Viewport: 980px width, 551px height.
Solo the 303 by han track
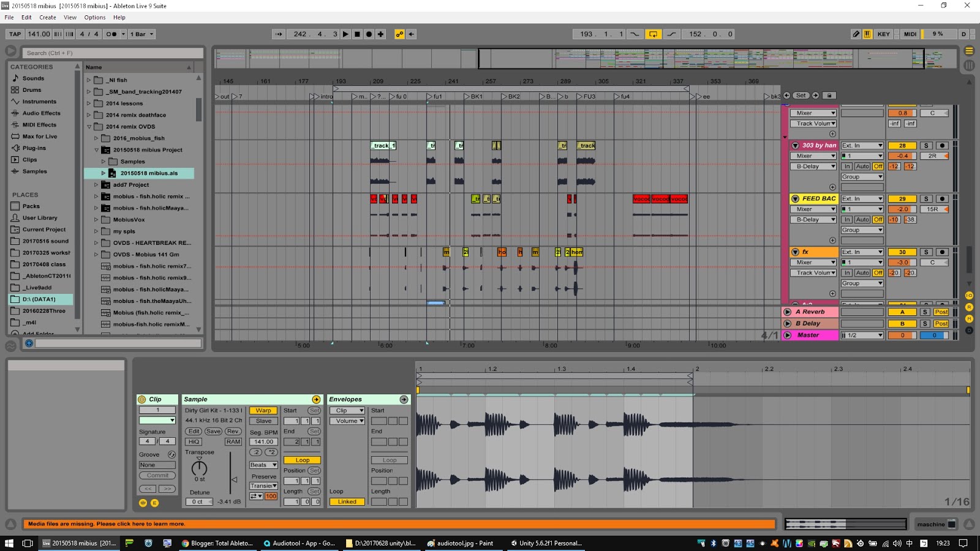pyautogui.click(x=926, y=146)
